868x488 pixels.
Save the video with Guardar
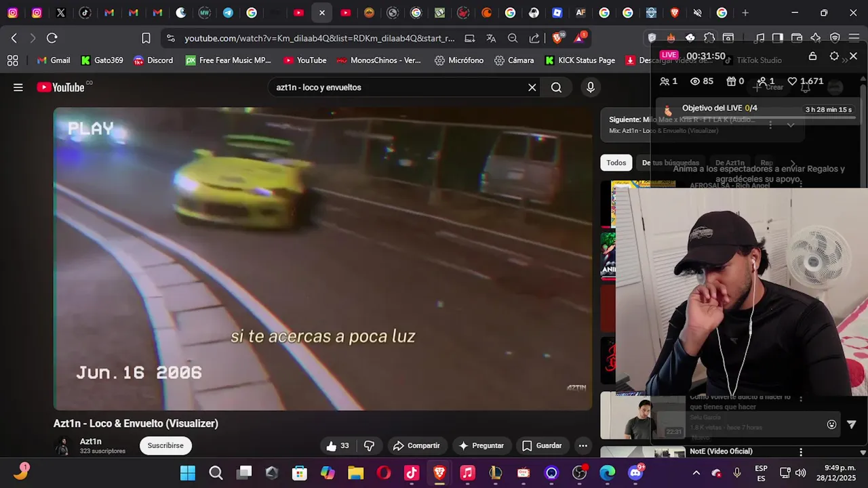click(x=542, y=446)
